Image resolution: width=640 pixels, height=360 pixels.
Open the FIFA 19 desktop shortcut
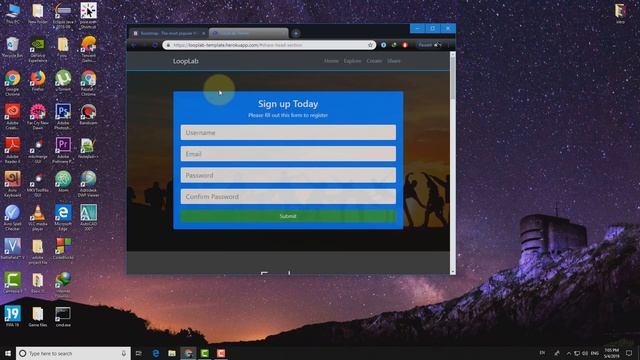tap(13, 316)
